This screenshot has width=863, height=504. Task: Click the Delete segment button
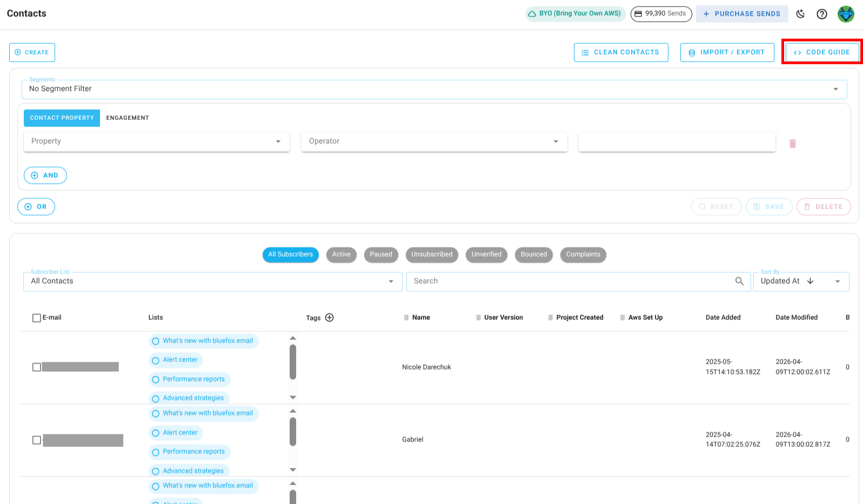824,207
